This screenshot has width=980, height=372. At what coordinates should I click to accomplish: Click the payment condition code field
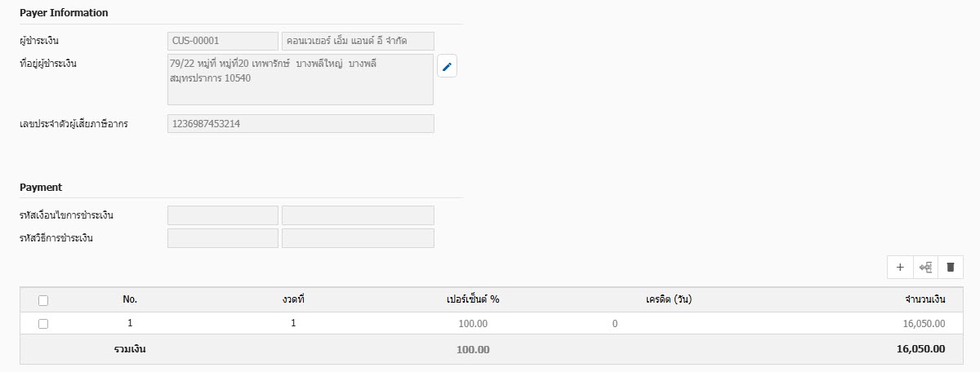pyautogui.click(x=223, y=215)
